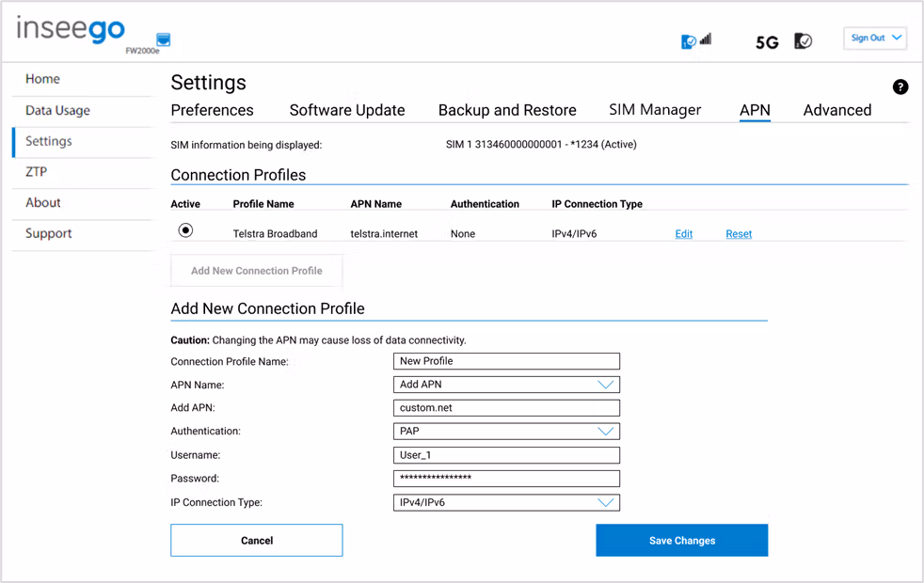Expand the Authentication dropdown showing PAP

[x=506, y=431]
